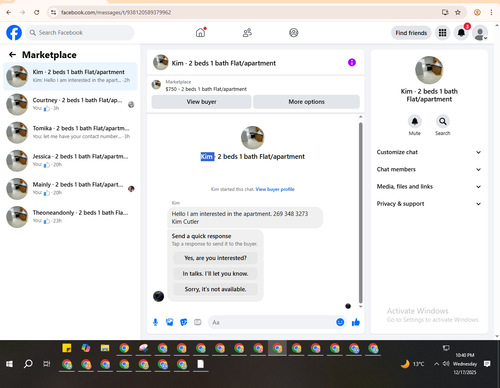This screenshot has width=500, height=388.
Task: Click the Mute bell icon
Action: pyautogui.click(x=415, y=121)
